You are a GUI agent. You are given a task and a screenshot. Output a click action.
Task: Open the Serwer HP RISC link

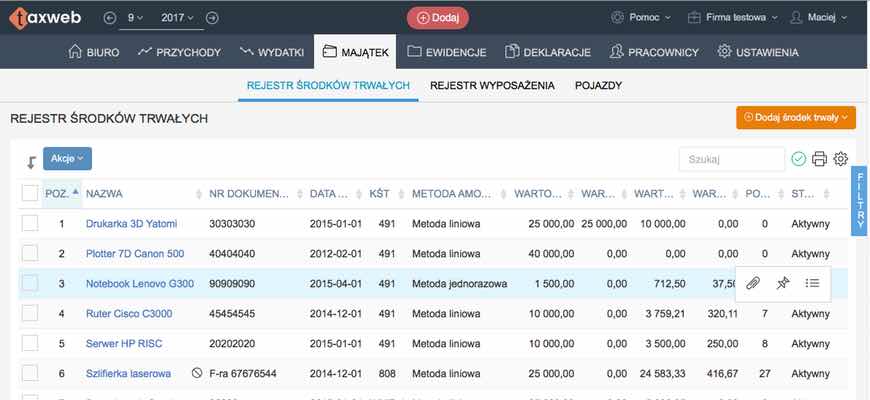point(124,344)
